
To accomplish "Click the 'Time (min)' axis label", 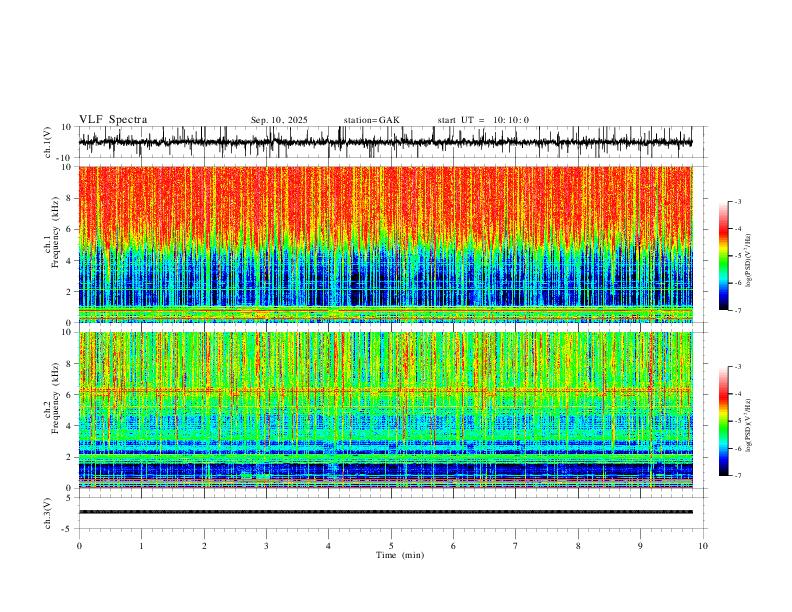I will (x=400, y=555).
